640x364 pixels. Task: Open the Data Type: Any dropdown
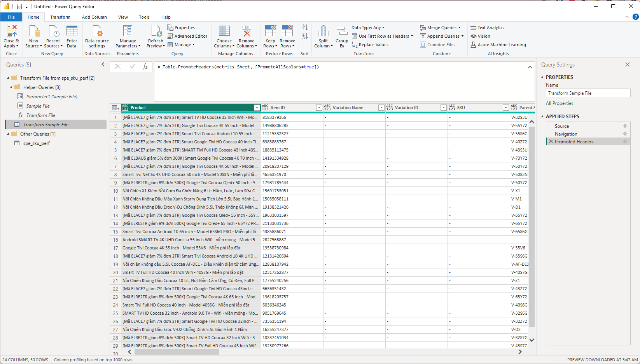(x=368, y=28)
